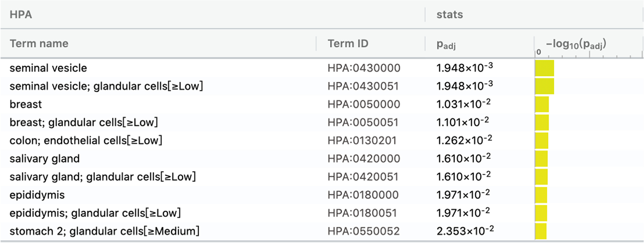
Task: Click yellow bar for 'salivary gland' row
Action: [541, 159]
